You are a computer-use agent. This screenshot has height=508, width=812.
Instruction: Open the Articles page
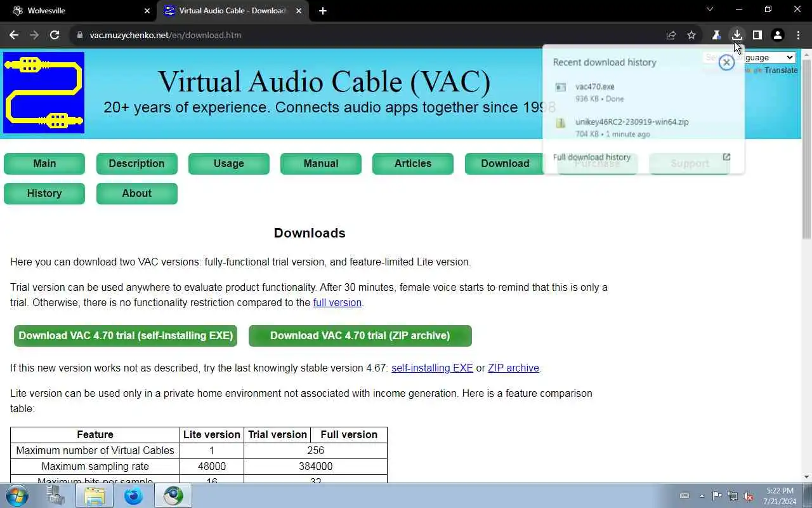[x=413, y=163]
